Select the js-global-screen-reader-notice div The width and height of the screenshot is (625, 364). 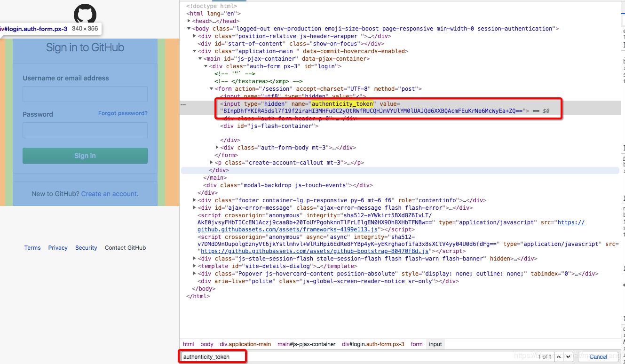[x=328, y=281]
